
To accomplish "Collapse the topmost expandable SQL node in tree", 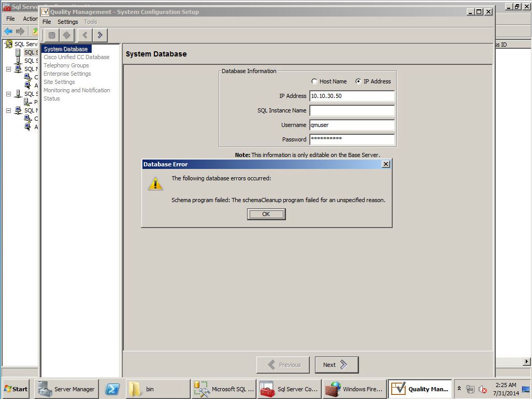I will (8, 69).
